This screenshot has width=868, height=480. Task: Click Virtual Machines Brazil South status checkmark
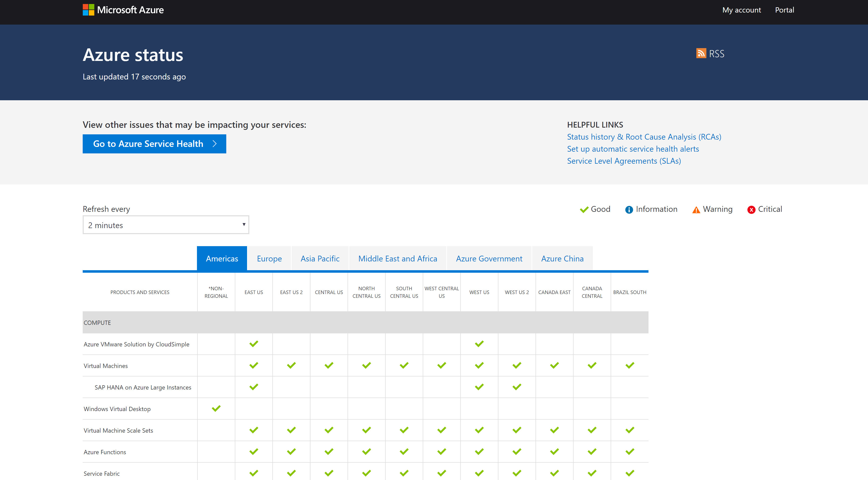click(x=629, y=365)
